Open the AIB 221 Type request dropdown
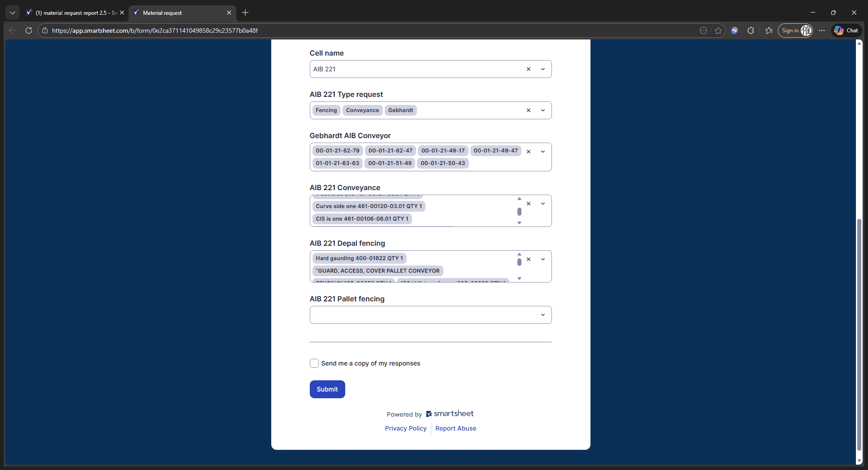 pos(543,110)
